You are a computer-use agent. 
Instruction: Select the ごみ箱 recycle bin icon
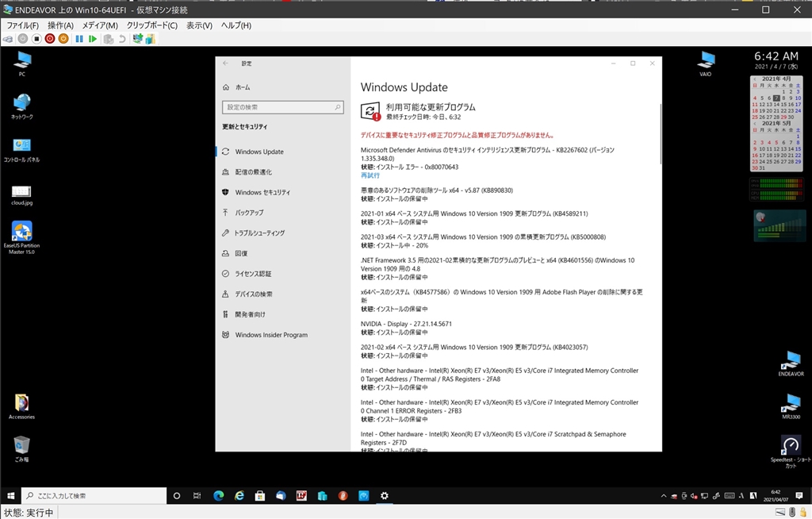(x=21, y=449)
